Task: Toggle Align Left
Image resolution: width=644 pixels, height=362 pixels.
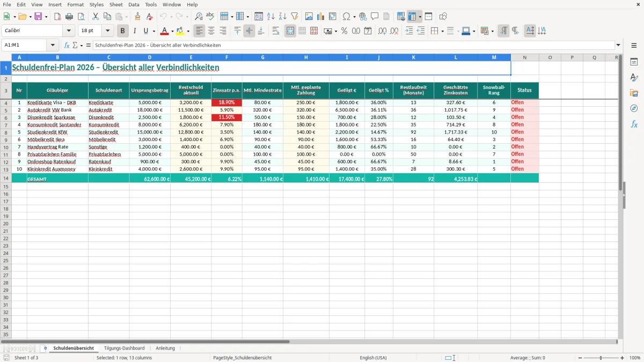Action: tap(200, 31)
